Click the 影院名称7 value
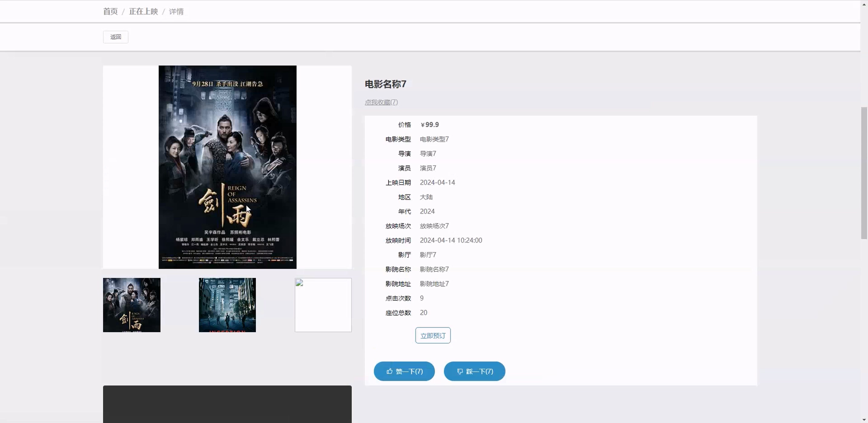 [434, 269]
